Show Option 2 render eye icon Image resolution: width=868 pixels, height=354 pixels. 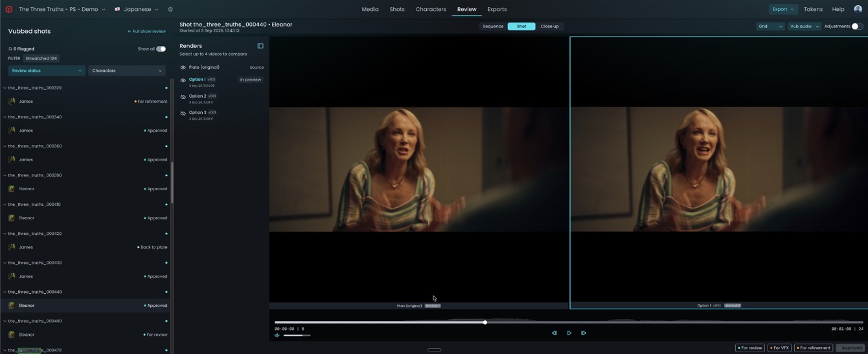(183, 97)
